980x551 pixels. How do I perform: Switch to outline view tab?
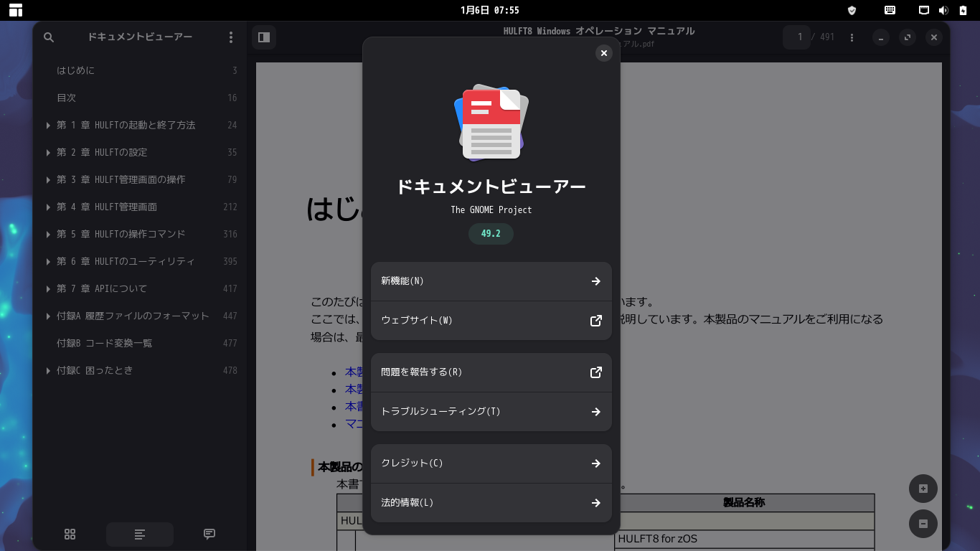[140, 534]
